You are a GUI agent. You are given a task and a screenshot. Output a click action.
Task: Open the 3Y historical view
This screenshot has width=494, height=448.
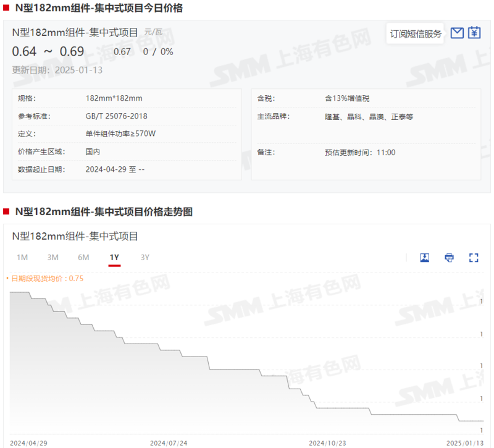[x=144, y=257]
